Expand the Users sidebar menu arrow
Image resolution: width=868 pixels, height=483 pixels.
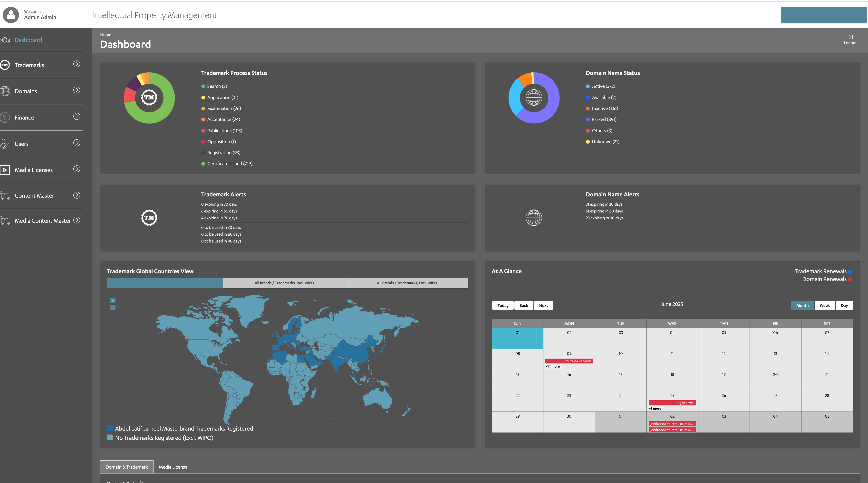point(77,143)
